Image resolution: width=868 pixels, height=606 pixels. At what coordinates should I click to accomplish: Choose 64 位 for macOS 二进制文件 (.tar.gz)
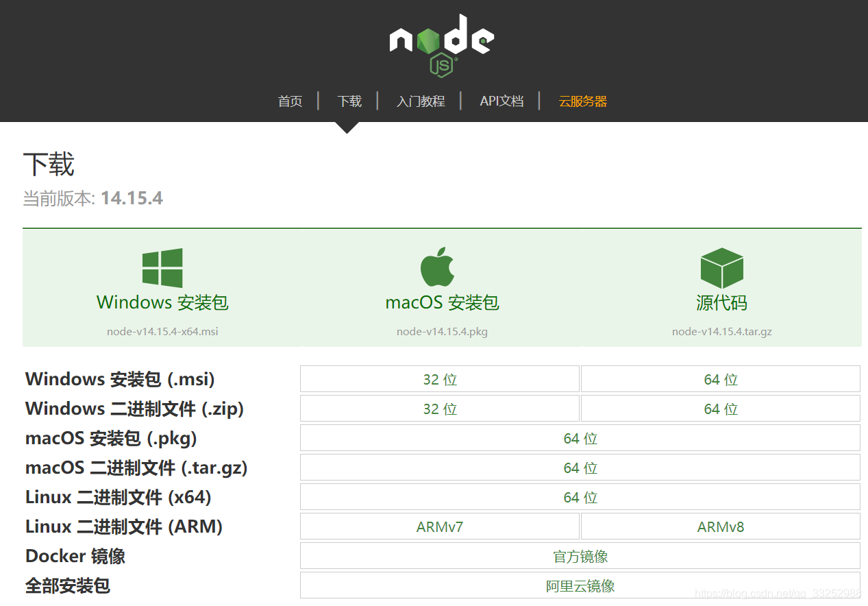point(580,468)
